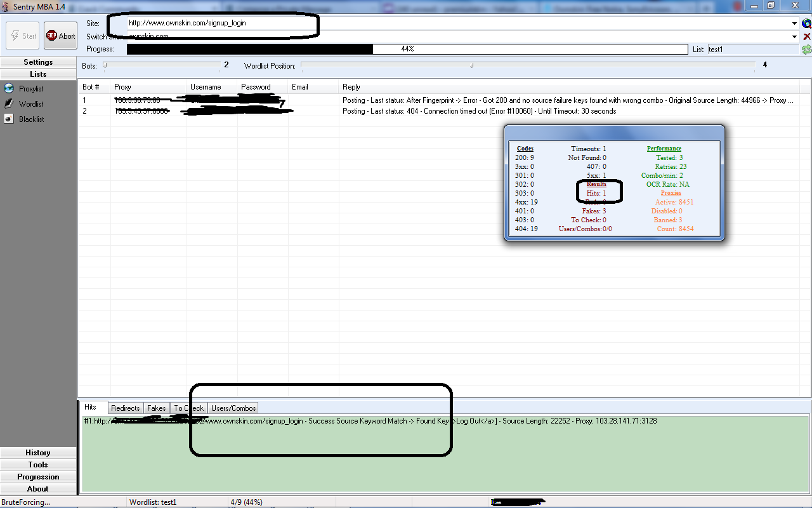Sort by the Email column header
The image size is (812, 508).
pyautogui.click(x=313, y=87)
